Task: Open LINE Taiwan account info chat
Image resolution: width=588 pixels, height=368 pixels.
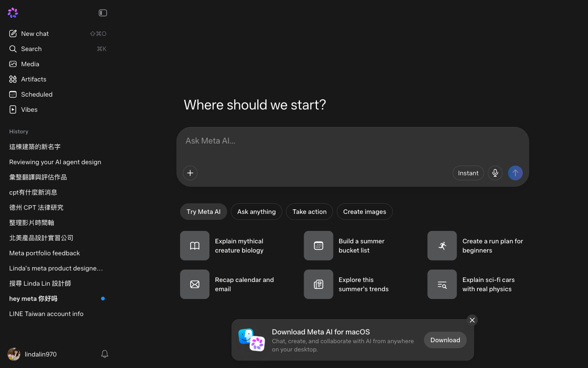Action: 57,314
